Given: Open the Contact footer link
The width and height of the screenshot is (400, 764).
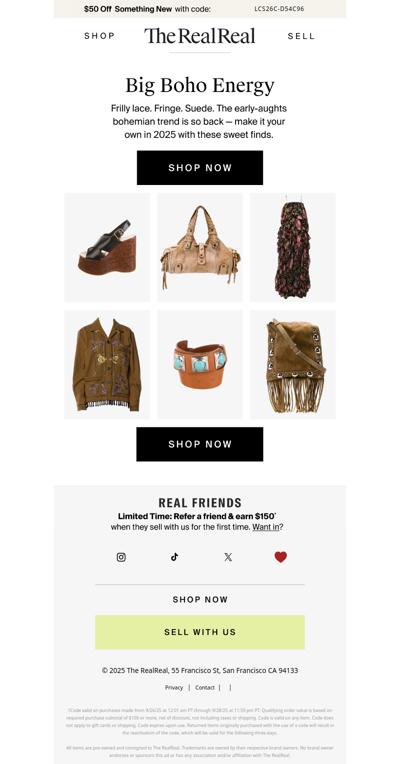Looking at the screenshot, I should (205, 688).
